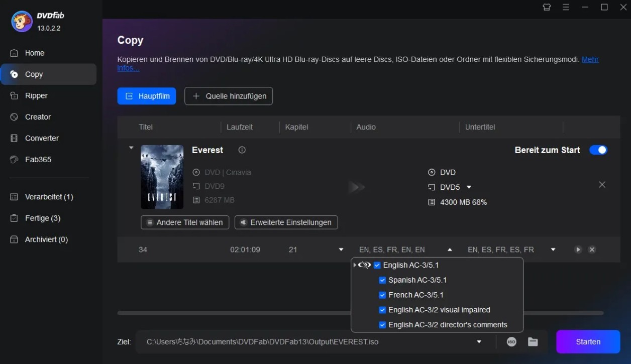
Task: Uncheck English AC-3/2 director's comments track
Action: (x=382, y=325)
